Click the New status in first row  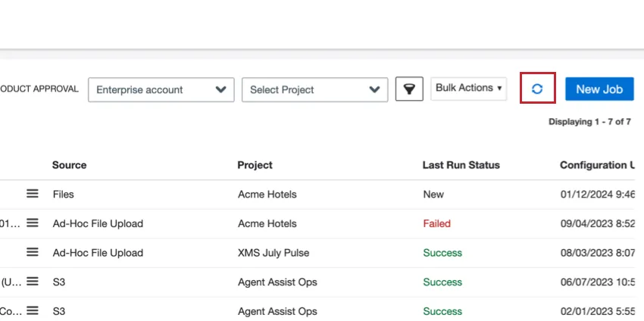(433, 195)
